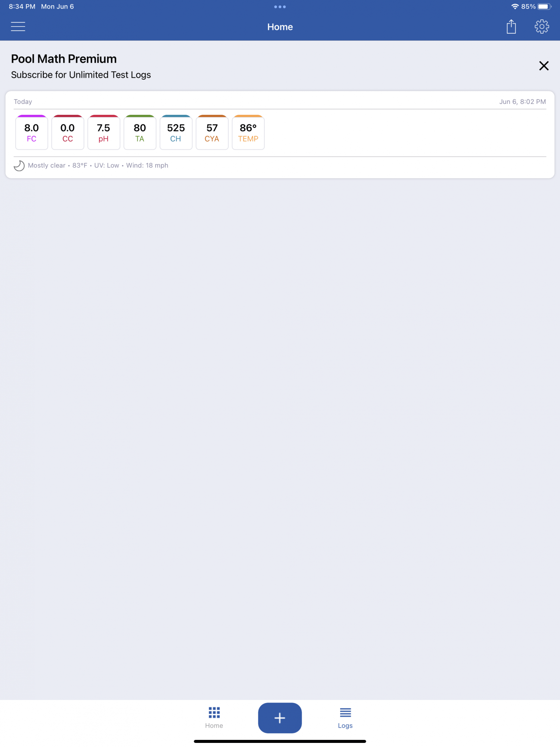Viewport: 560px width, 747px height.
Task: Select the TA 80 tile
Action: click(x=140, y=132)
